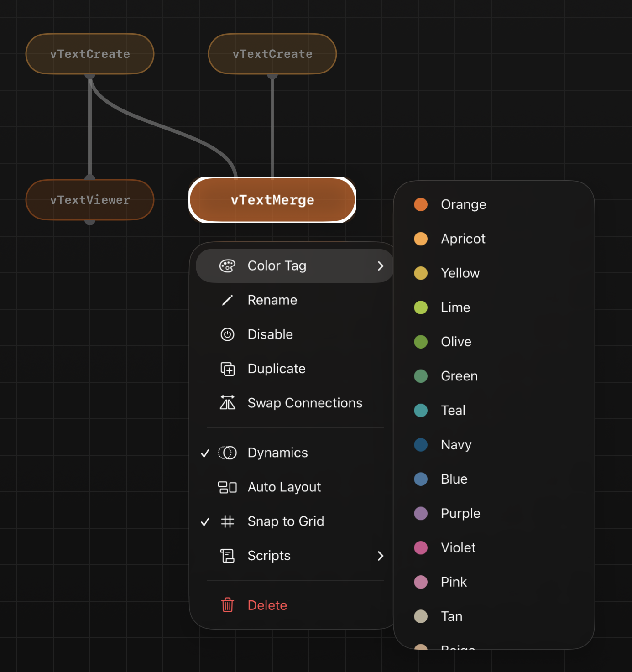Image resolution: width=632 pixels, height=672 pixels.
Task: Choose Auto Layout menu entry
Action: 295,487
